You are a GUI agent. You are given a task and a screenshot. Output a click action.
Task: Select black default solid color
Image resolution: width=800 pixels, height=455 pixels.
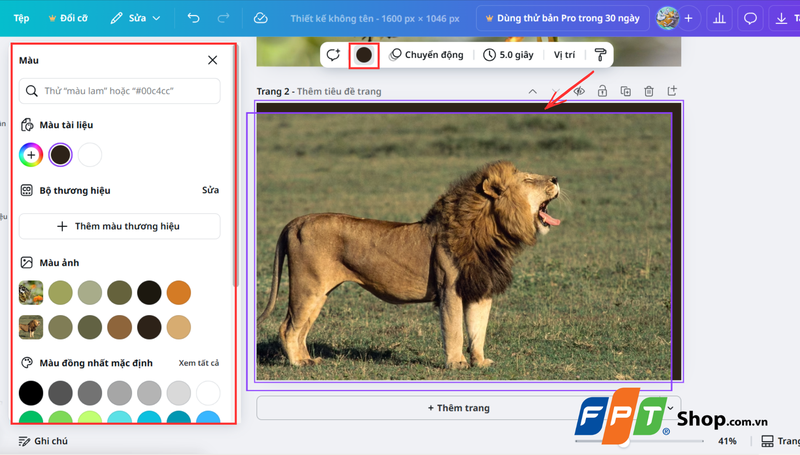click(x=31, y=393)
